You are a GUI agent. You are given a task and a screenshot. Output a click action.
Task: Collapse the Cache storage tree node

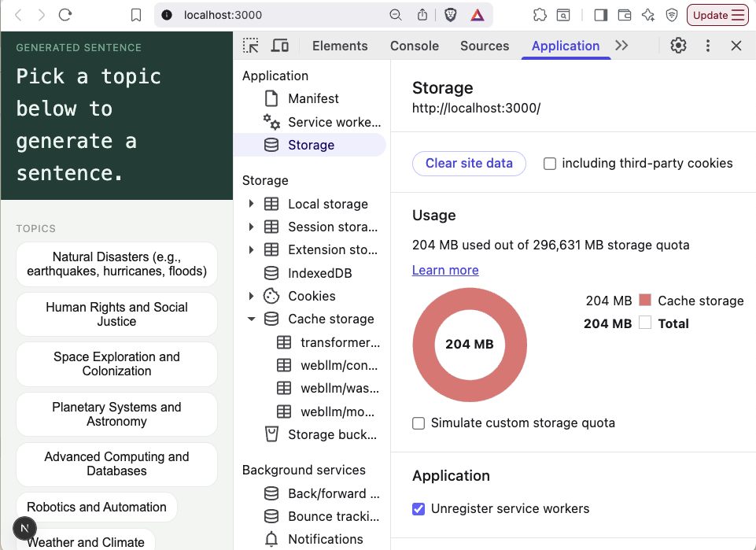251,319
